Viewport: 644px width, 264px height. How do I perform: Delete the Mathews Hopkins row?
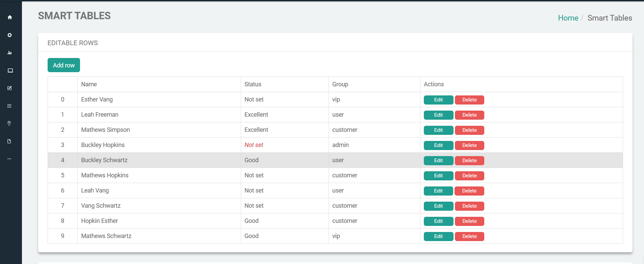point(469,176)
